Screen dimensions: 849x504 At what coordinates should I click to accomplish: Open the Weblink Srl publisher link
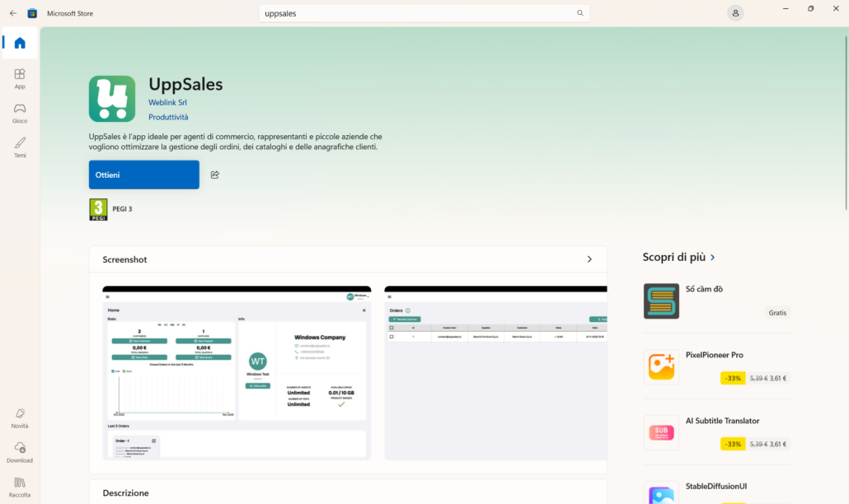(x=167, y=101)
